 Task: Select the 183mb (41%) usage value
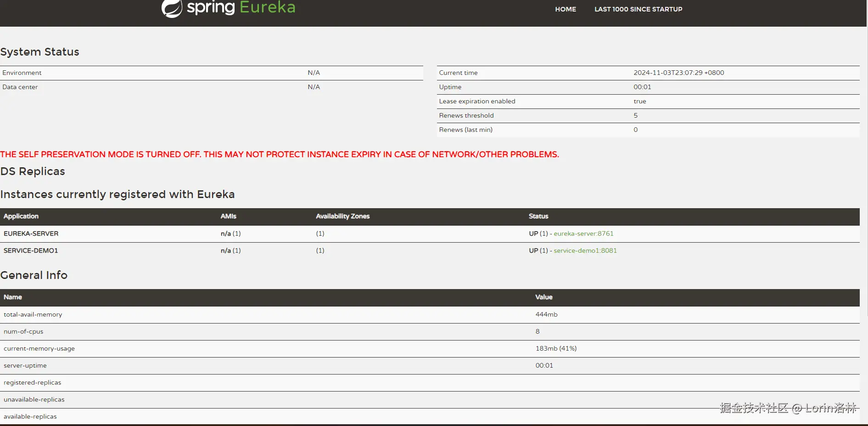pyautogui.click(x=556, y=348)
